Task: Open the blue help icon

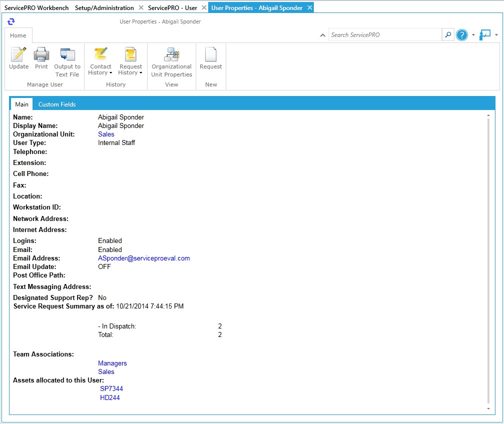Action: [462, 35]
